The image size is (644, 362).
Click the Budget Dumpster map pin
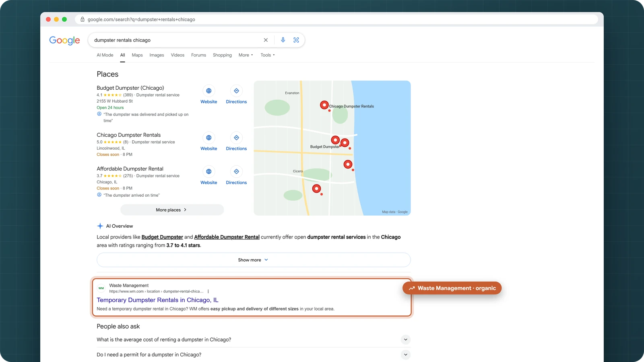tap(335, 140)
